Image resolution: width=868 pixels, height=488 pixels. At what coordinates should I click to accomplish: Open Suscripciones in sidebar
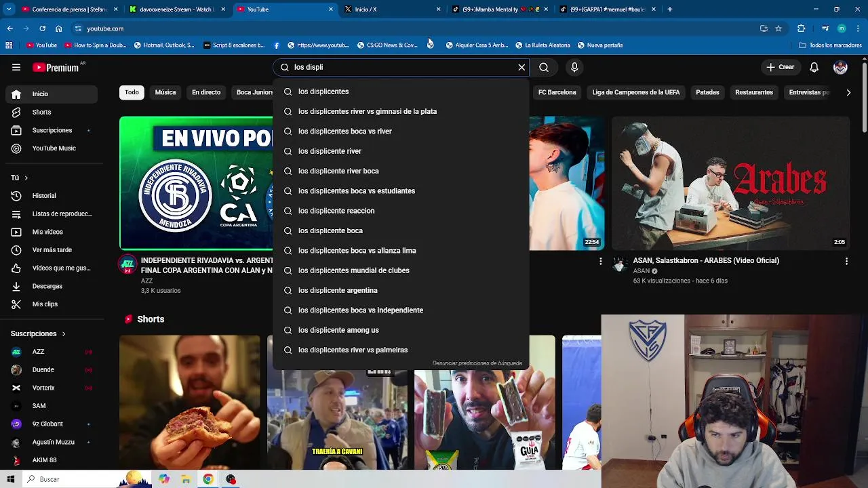pos(52,130)
